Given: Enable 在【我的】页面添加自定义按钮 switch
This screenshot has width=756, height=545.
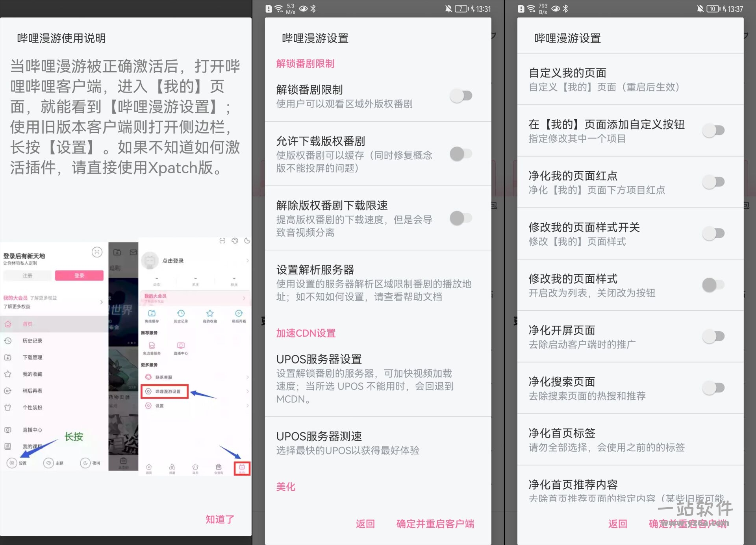Looking at the screenshot, I should pyautogui.click(x=713, y=130).
